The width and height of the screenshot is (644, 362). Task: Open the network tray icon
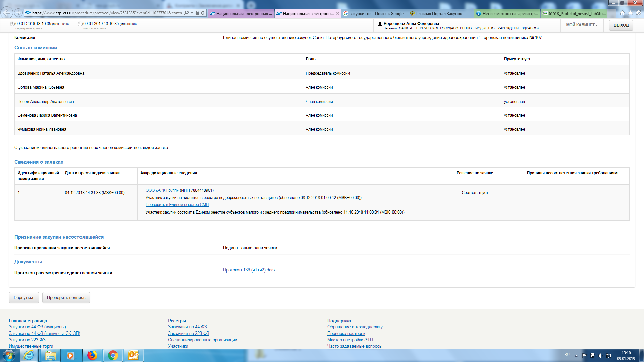pos(608,356)
